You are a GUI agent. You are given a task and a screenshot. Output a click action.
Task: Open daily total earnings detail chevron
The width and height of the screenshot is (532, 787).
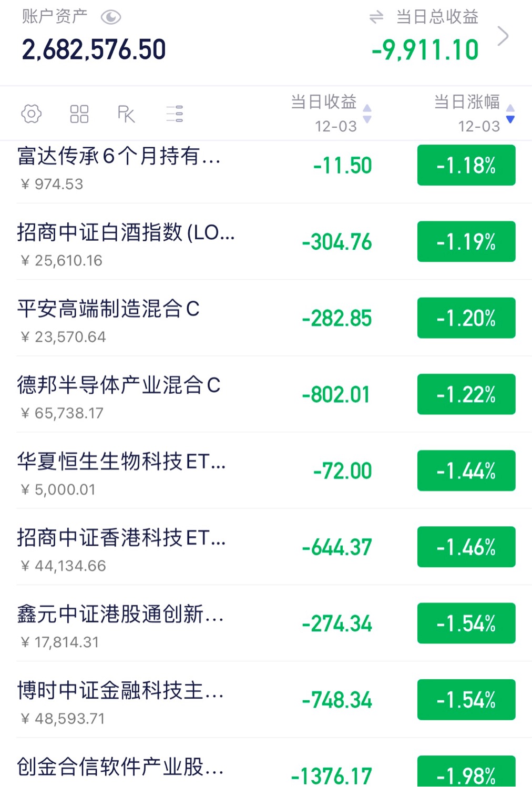[x=503, y=37]
